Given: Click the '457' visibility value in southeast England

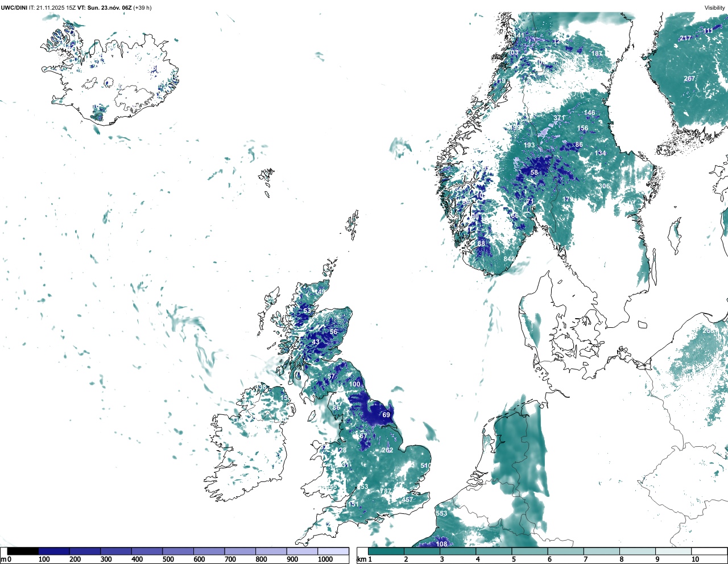Looking at the screenshot, I should 407,500.
